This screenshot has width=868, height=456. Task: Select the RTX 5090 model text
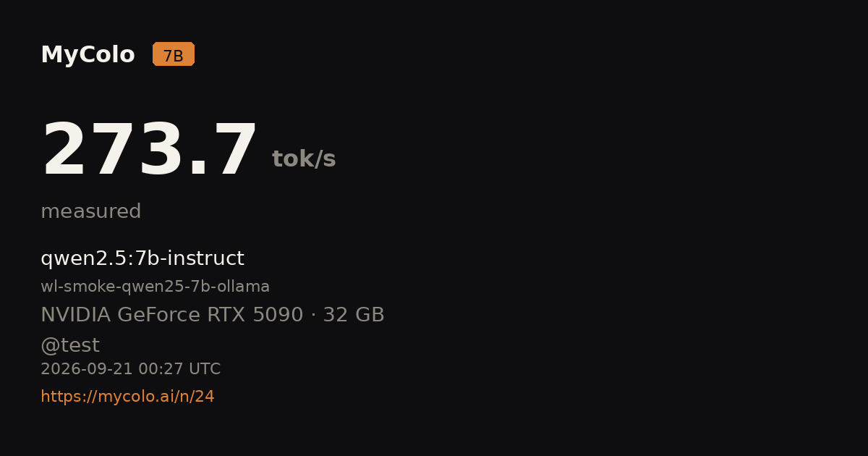[255, 316]
